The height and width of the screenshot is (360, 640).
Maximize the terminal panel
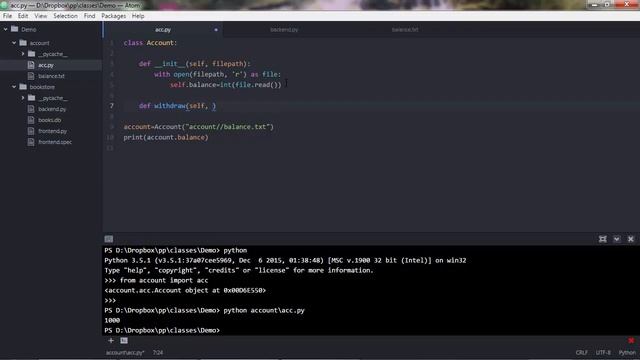(x=602, y=239)
